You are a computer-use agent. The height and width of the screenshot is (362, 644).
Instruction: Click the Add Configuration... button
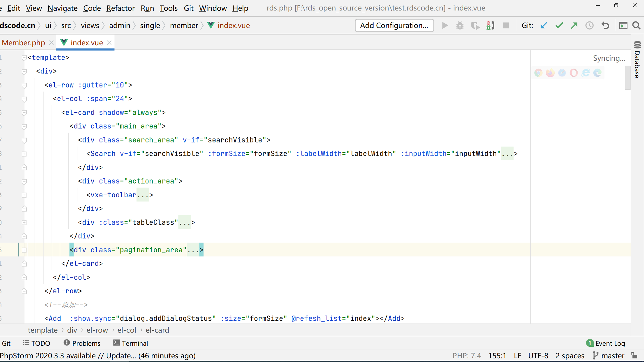[x=394, y=25]
